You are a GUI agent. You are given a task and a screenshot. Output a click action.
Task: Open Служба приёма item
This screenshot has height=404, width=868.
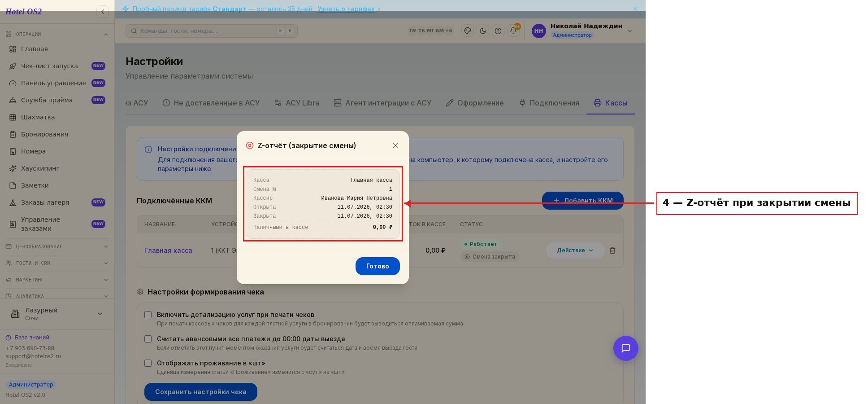pyautogui.click(x=57, y=100)
